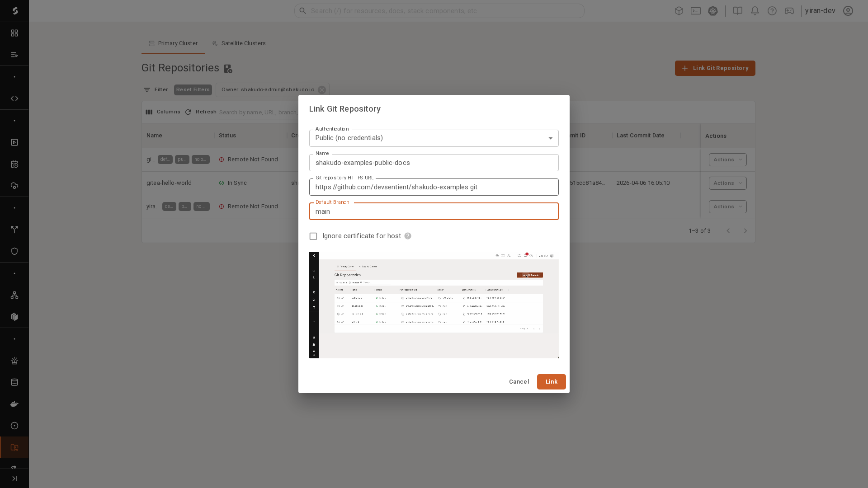
Task: Click the user account avatar icon
Action: (x=848, y=11)
